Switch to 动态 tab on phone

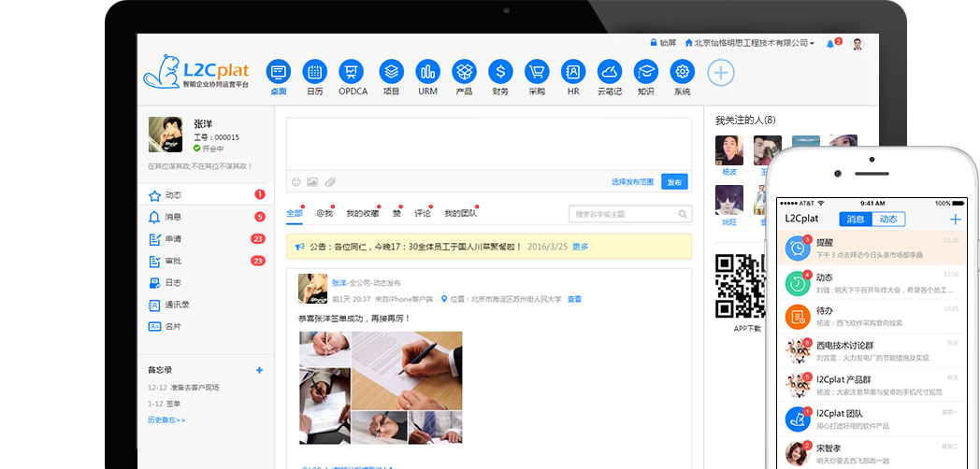888,219
